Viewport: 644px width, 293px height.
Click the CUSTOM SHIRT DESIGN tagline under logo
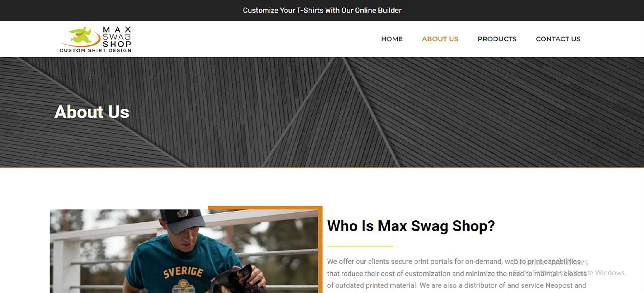click(x=95, y=50)
